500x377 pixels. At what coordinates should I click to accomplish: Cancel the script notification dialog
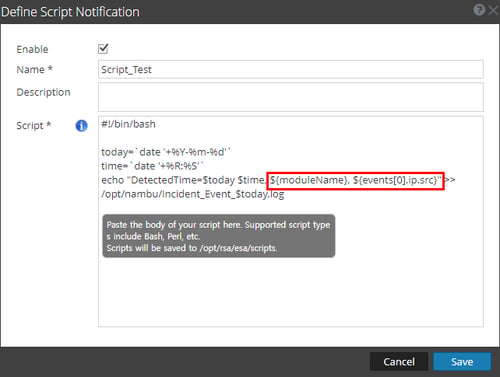tap(399, 362)
